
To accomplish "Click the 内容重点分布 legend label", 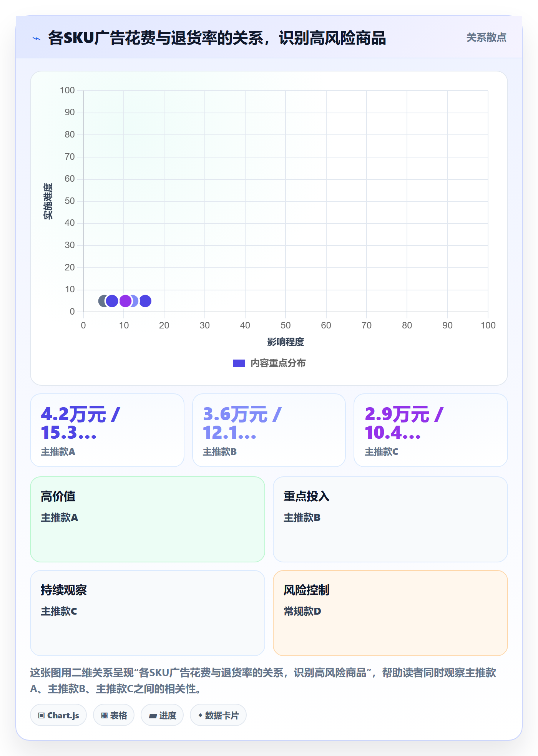I will click(x=278, y=363).
